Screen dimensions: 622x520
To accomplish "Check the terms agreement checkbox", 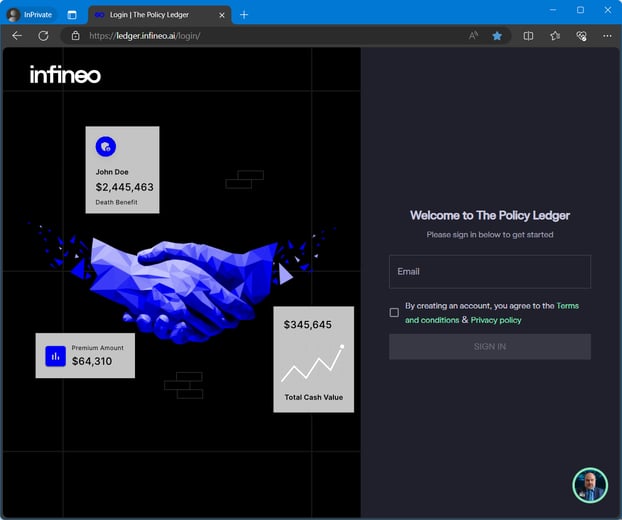I will (394, 313).
